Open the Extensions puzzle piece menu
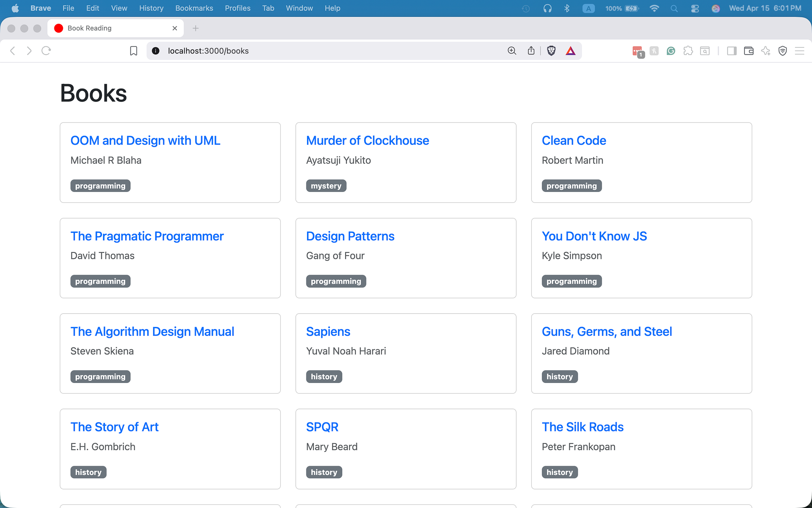The height and width of the screenshot is (508, 812). pos(688,51)
